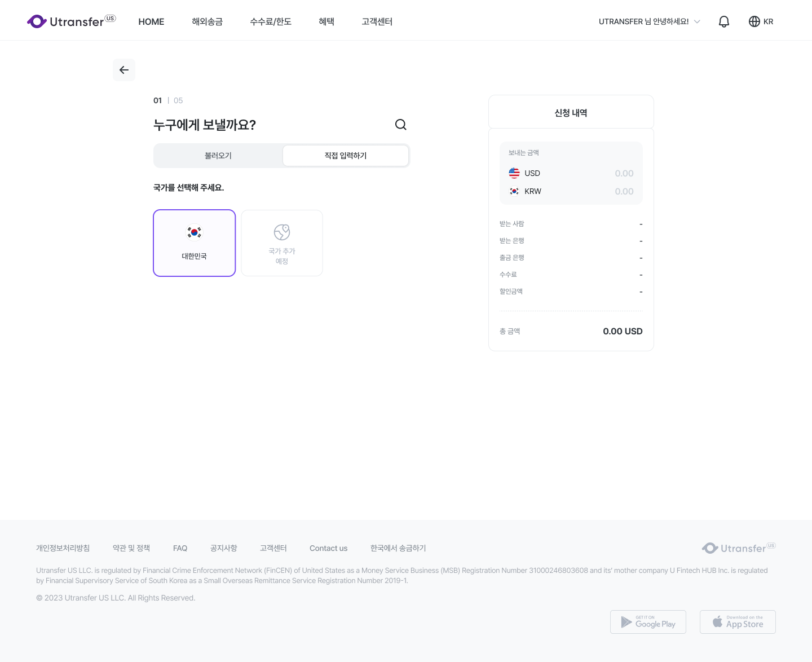Open 개인정보처리방침 footer link
Screen dimensions: 812x662
(x=63, y=548)
